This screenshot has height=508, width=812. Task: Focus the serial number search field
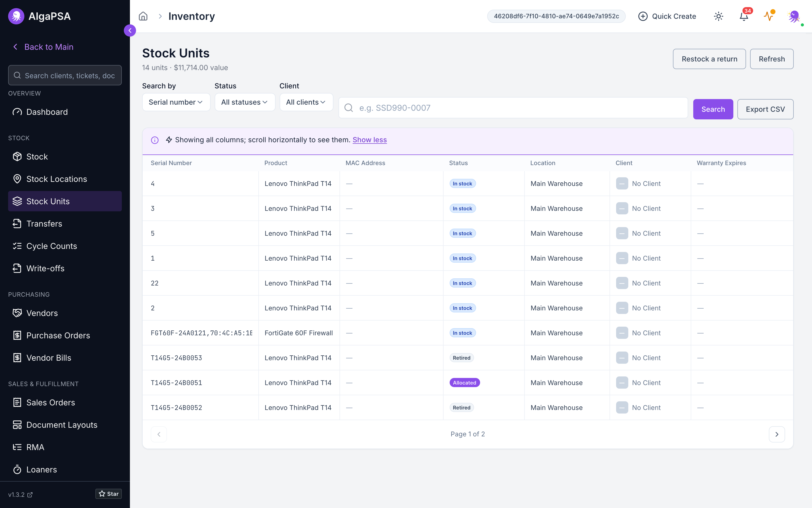[513, 108]
